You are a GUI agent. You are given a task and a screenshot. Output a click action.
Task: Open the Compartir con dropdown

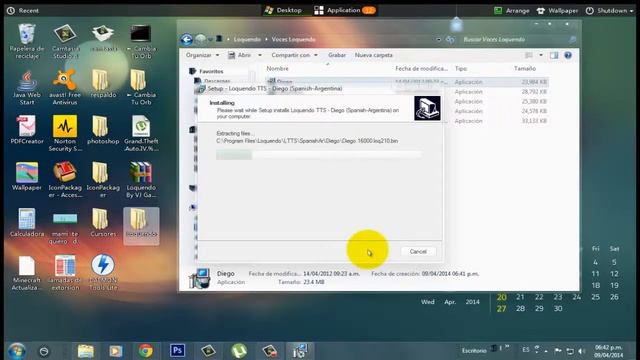pyautogui.click(x=295, y=55)
